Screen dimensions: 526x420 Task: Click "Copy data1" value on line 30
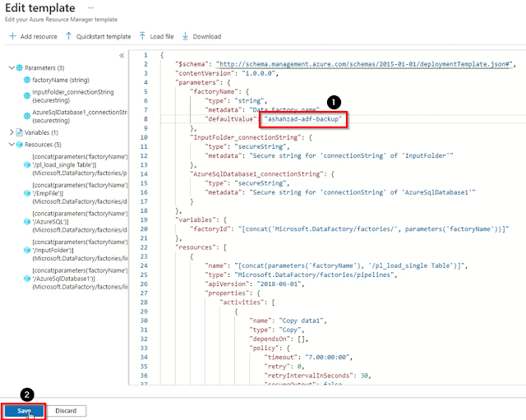[302, 321]
